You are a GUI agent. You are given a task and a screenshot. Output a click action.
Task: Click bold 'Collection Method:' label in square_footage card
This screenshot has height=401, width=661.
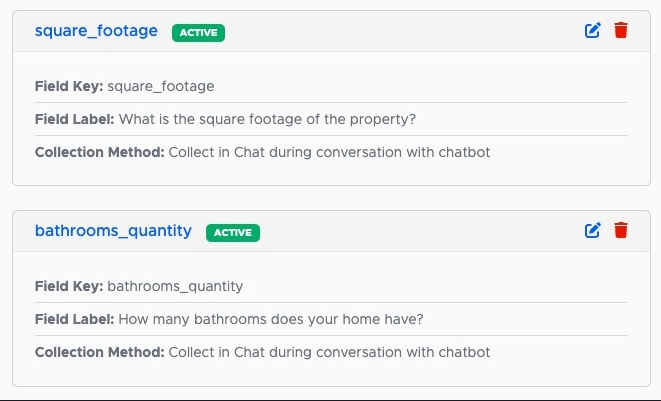click(99, 152)
